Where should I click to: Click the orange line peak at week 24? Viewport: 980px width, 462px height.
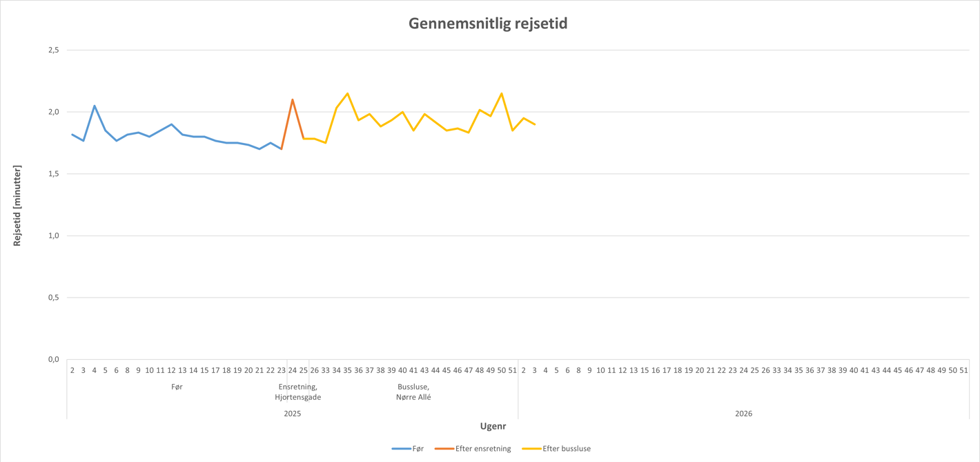293,99
